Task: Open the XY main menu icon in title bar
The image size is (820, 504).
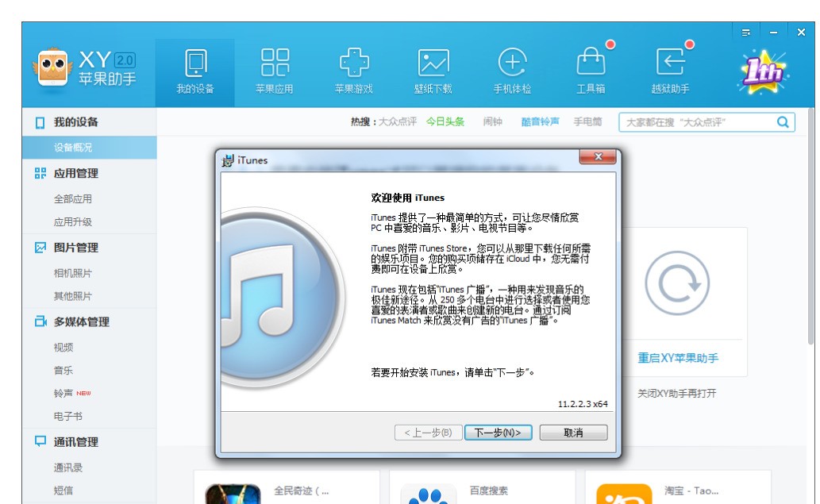Action: coord(746,33)
